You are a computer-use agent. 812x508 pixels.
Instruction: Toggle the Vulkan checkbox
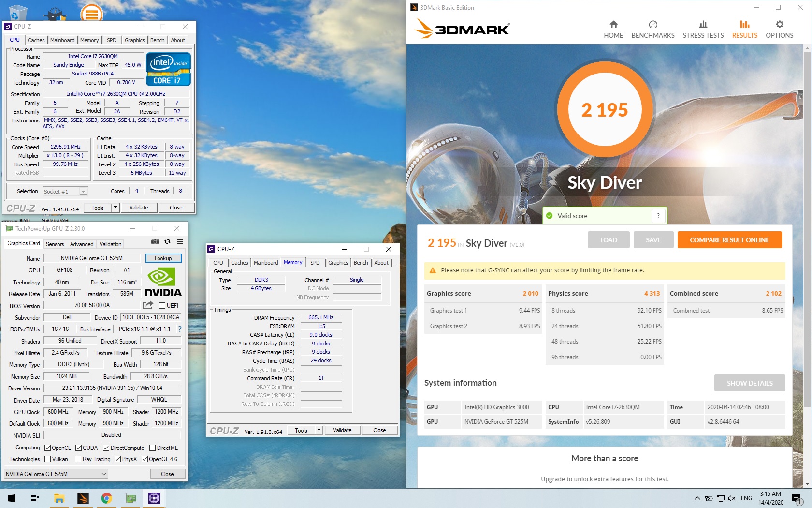click(47, 459)
